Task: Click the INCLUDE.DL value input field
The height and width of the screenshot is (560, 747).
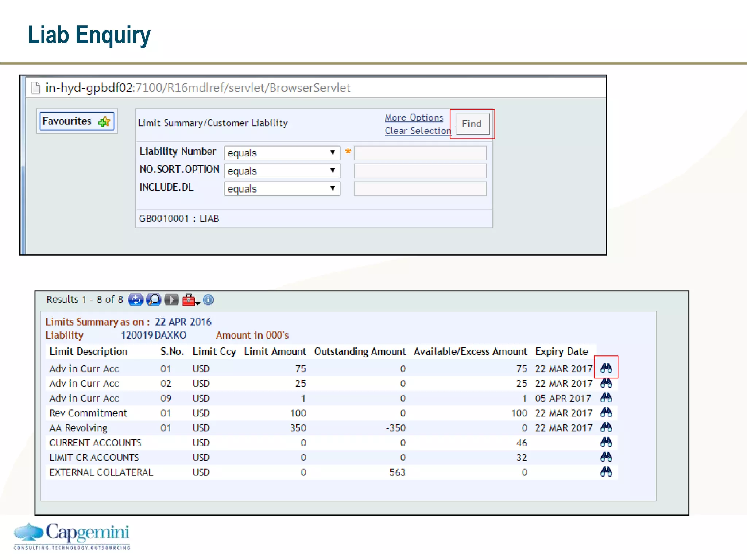Action: point(420,188)
